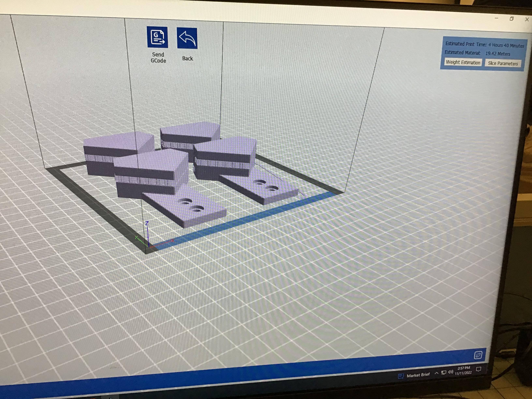Open the notification center icon
This screenshot has width=532, height=399.
[479, 369]
